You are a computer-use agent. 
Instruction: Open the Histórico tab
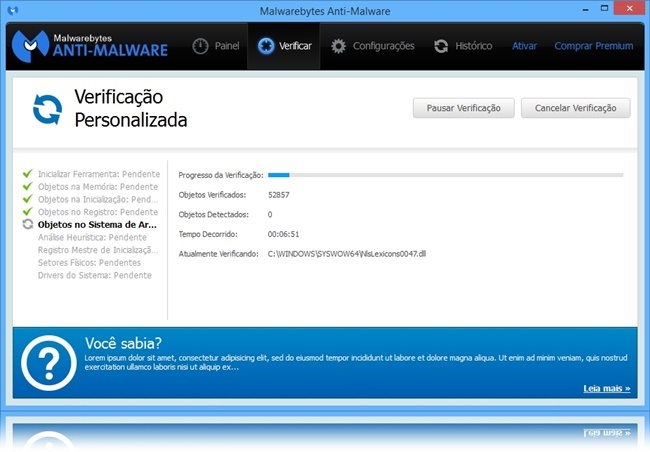[463, 46]
